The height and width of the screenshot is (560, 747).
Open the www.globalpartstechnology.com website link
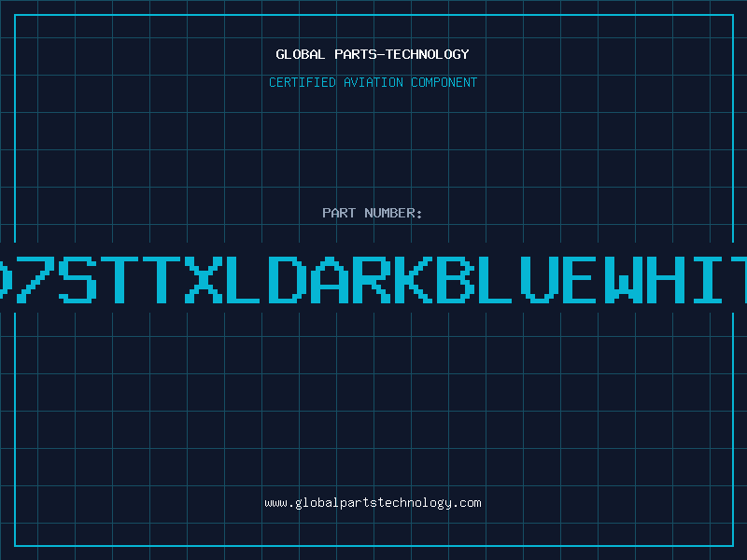pyautogui.click(x=373, y=503)
